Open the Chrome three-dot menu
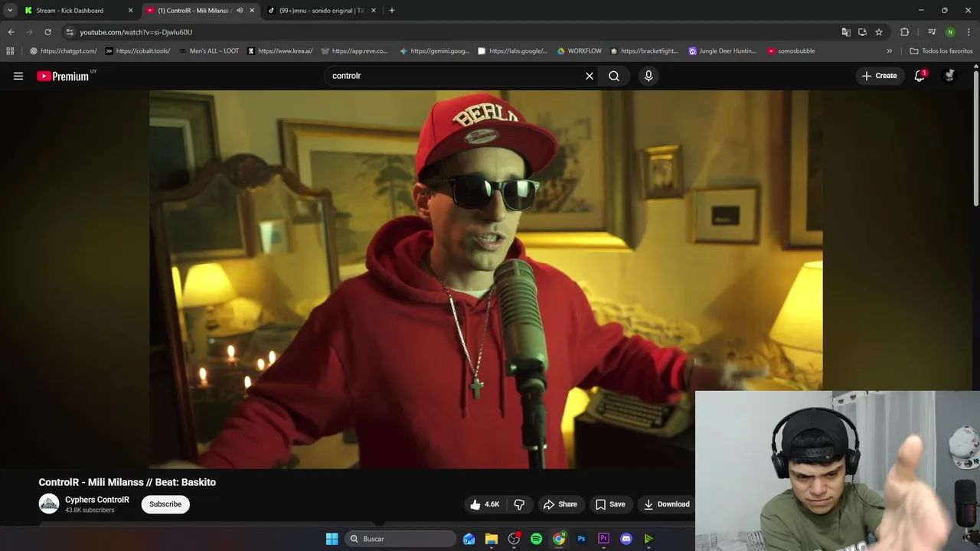This screenshot has width=980, height=551. pyautogui.click(x=969, y=32)
